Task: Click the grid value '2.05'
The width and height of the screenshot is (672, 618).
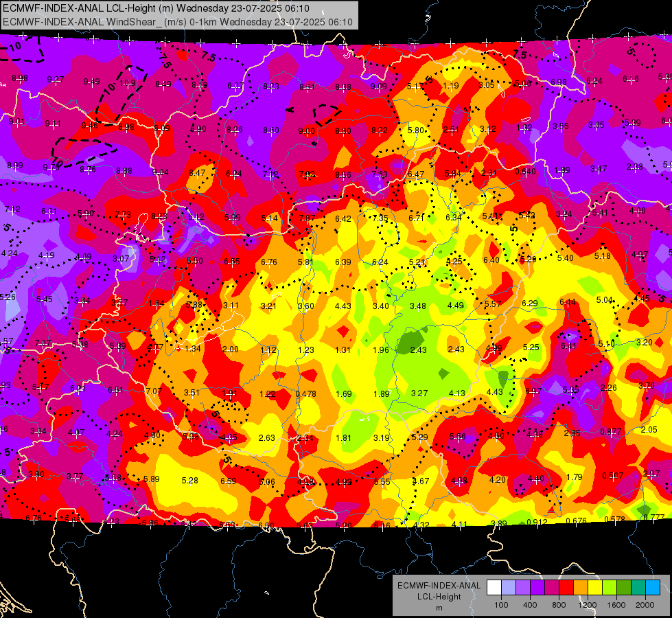Action: pos(649,430)
